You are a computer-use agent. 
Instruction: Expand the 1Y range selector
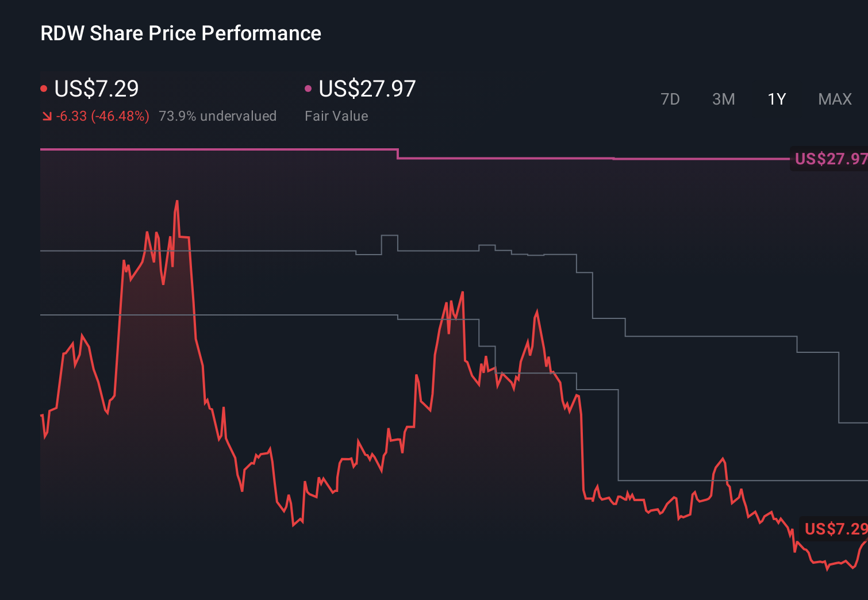point(776,99)
